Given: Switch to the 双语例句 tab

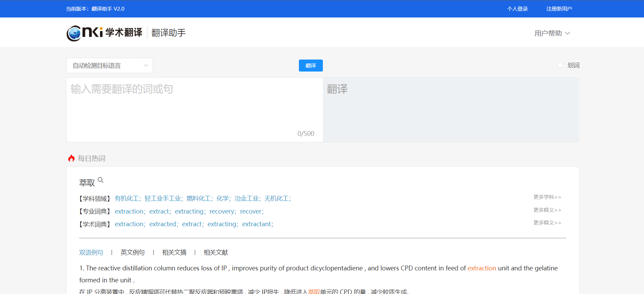Looking at the screenshot, I should point(91,253).
